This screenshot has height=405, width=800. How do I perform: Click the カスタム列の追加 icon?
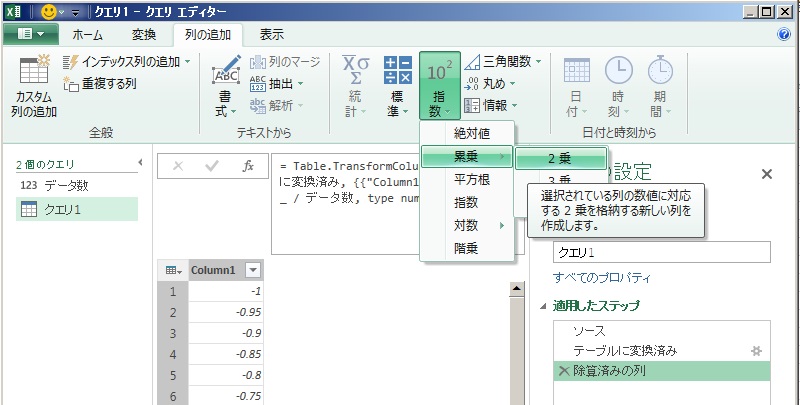[34, 70]
